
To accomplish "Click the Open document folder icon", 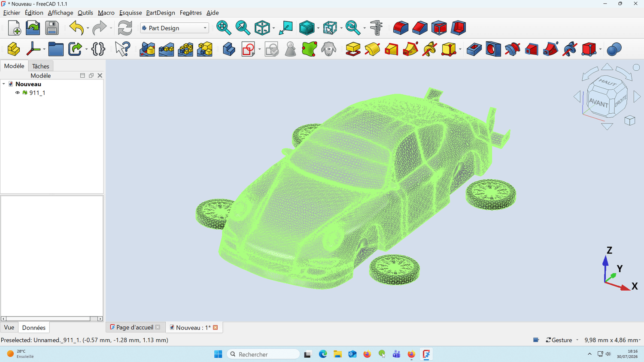I will (x=33, y=28).
